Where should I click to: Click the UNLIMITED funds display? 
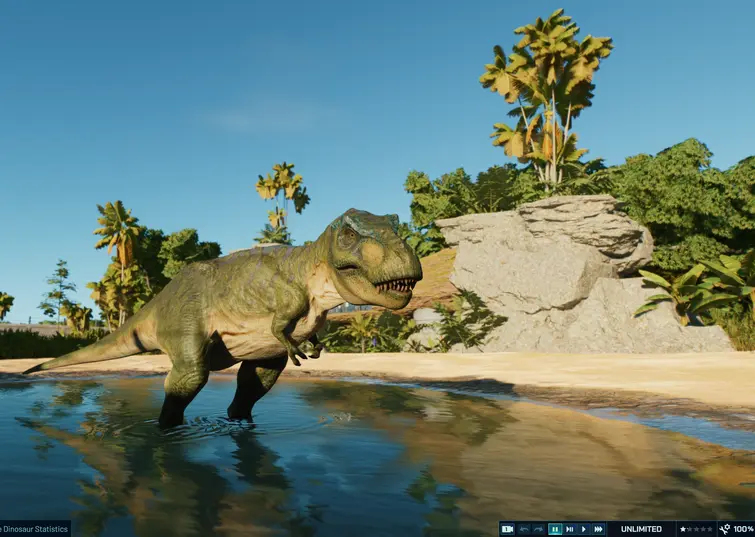click(641, 529)
